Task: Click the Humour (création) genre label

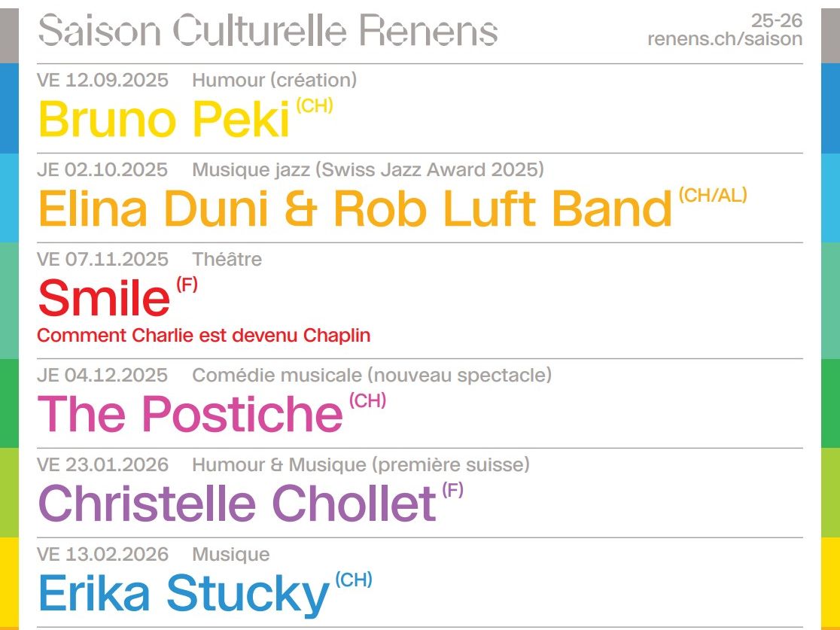Action: (274, 81)
